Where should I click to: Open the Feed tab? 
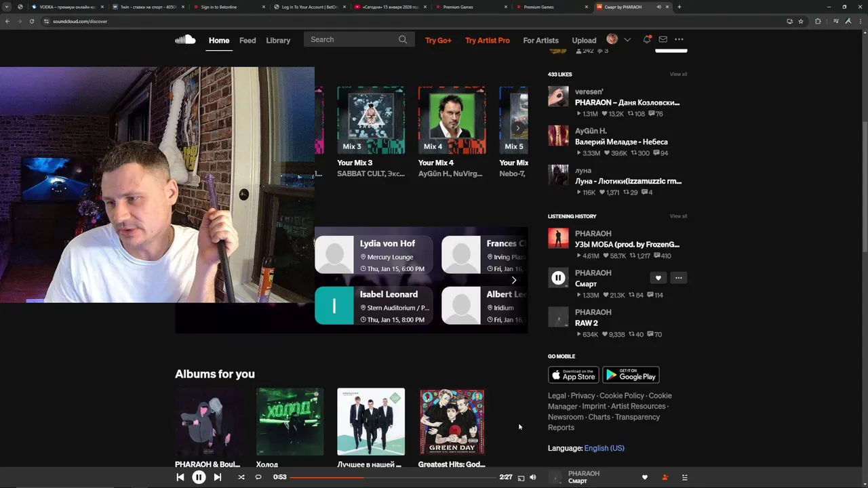coord(248,40)
